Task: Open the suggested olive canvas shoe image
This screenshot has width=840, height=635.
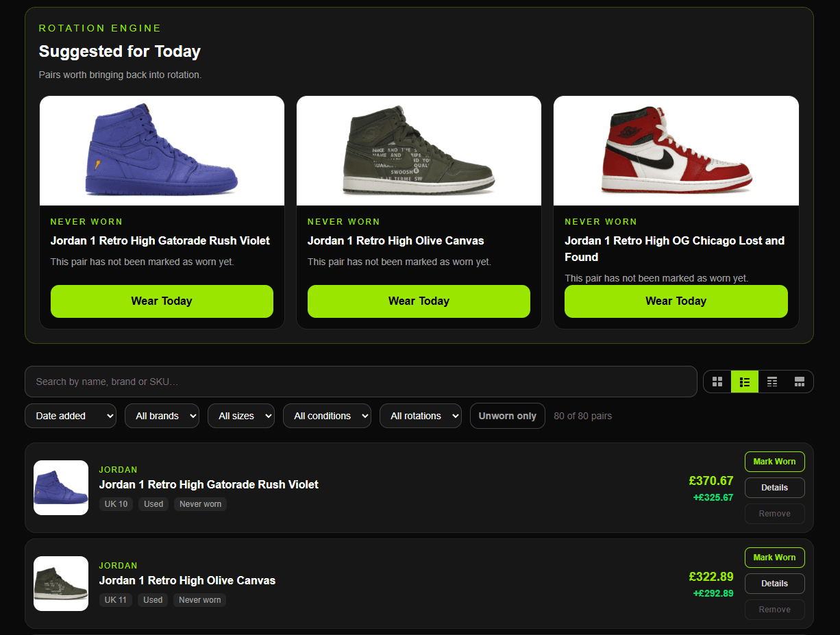Action: (x=419, y=151)
